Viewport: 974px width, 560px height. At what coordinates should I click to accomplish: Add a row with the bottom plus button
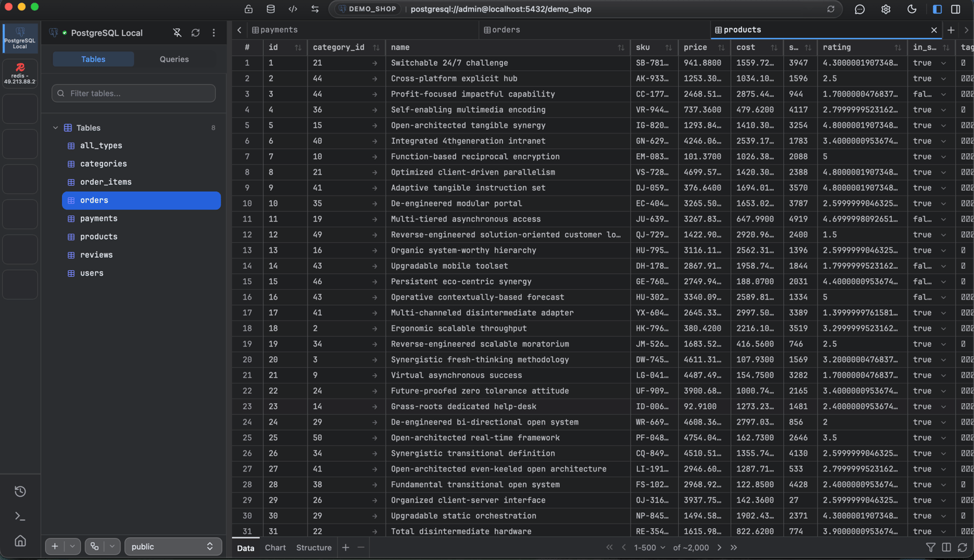click(346, 548)
